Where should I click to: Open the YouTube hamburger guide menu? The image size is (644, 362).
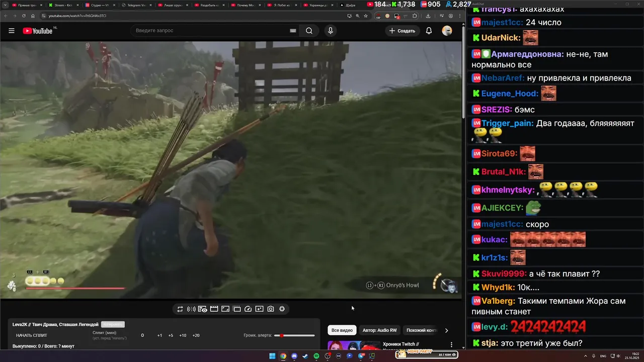click(12, 31)
